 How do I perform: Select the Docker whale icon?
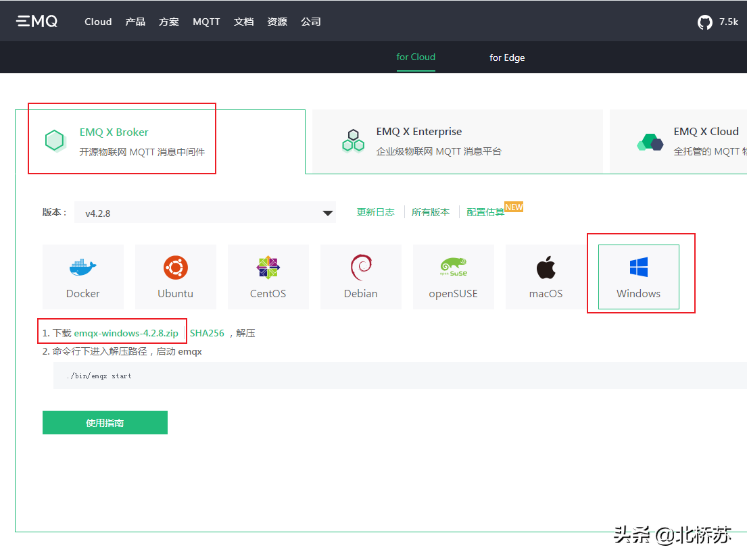click(x=83, y=268)
